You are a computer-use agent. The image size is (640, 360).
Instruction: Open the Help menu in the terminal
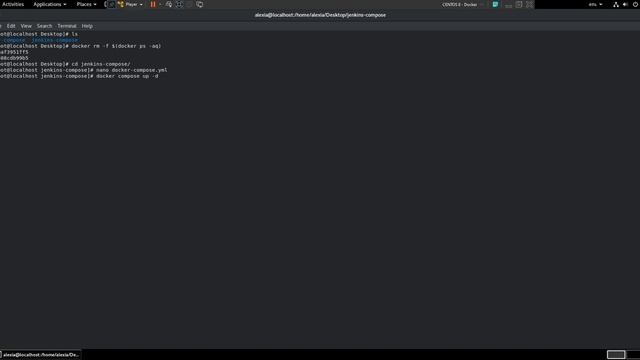(x=87, y=26)
